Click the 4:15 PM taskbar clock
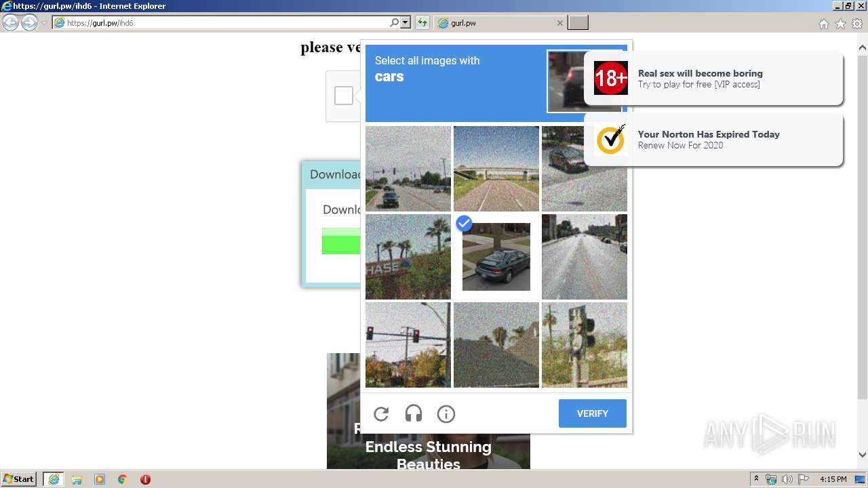 pyautogui.click(x=833, y=479)
